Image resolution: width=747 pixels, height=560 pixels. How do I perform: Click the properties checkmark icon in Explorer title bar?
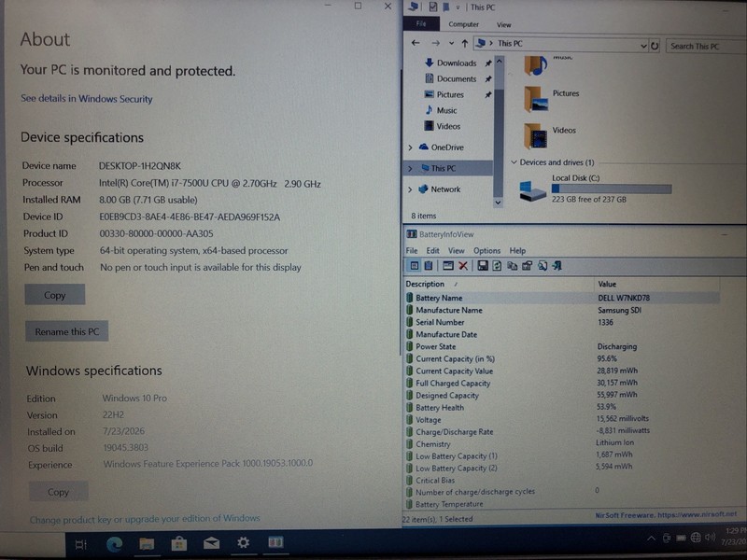point(432,7)
